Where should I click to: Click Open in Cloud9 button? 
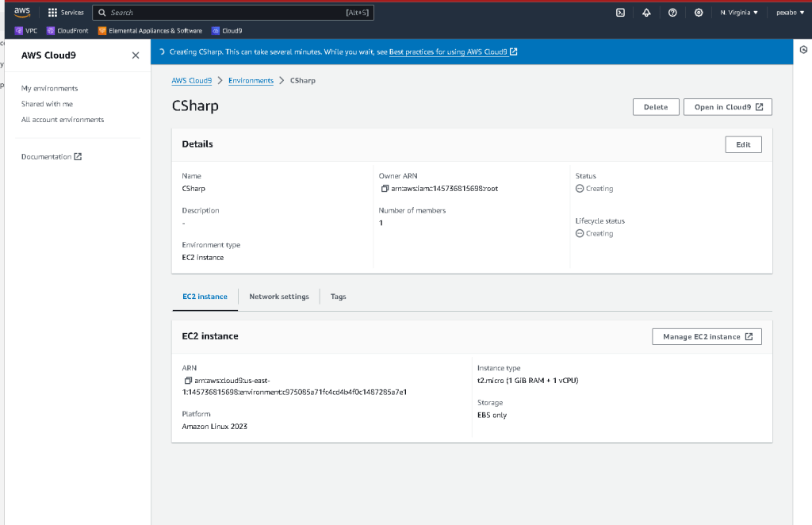728,107
